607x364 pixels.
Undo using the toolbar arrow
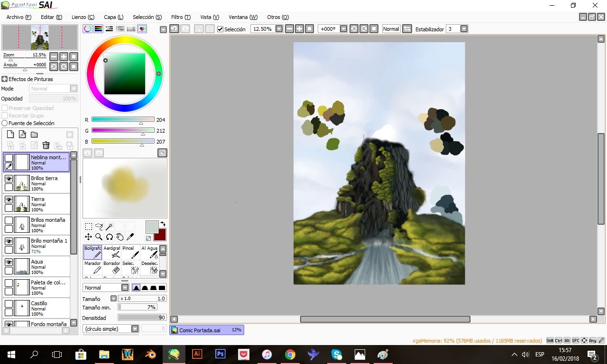174,29
